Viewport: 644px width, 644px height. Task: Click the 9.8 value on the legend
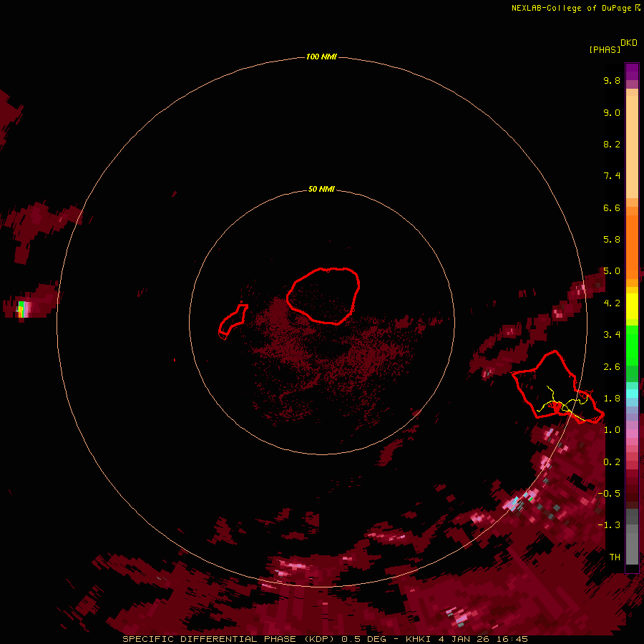point(612,80)
